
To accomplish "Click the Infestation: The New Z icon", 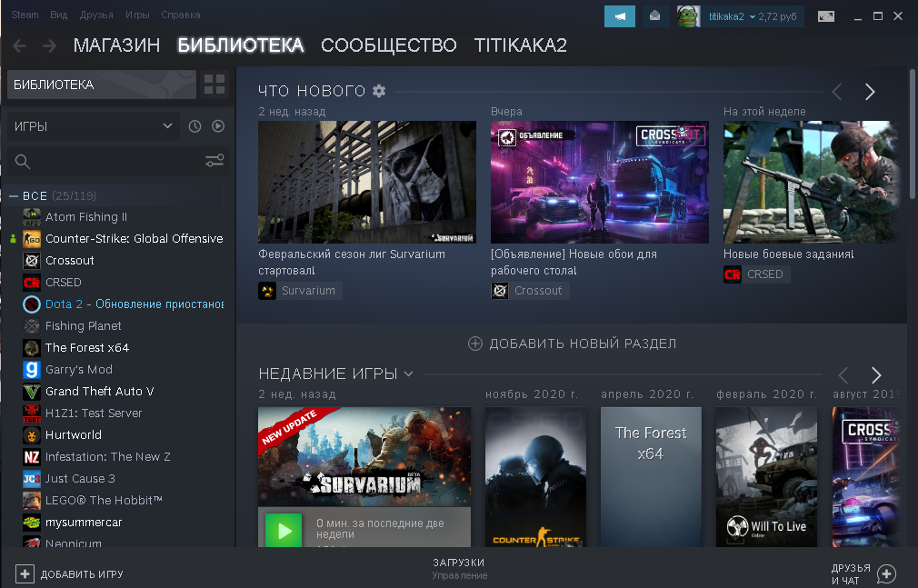I will [32, 457].
